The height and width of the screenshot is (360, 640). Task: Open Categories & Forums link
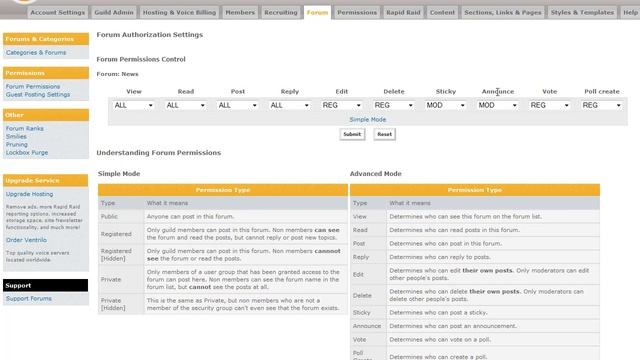click(36, 53)
